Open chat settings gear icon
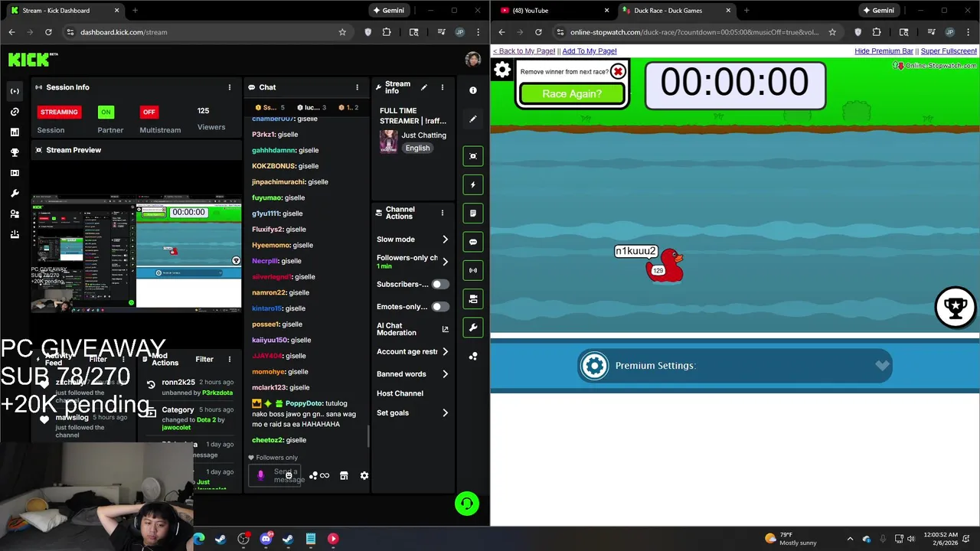980x551 pixels. 364,475
